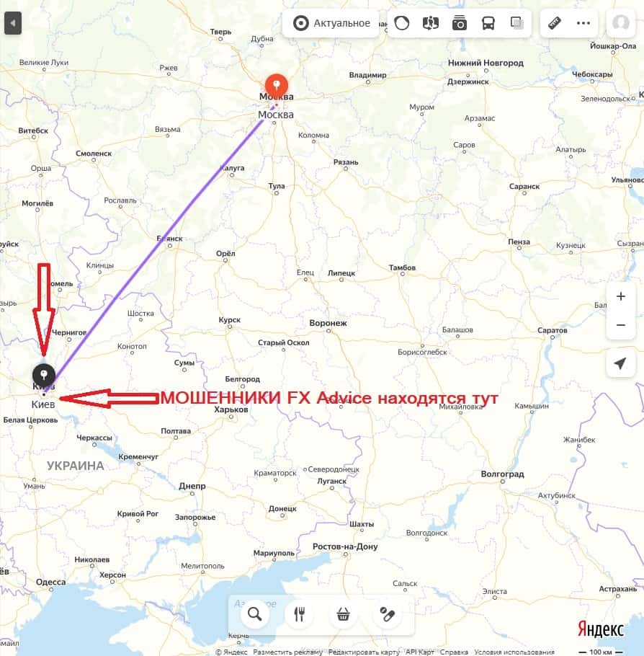The width and height of the screenshot is (644, 656).
Task: Click the red Moscow map pin
Action: [277, 85]
